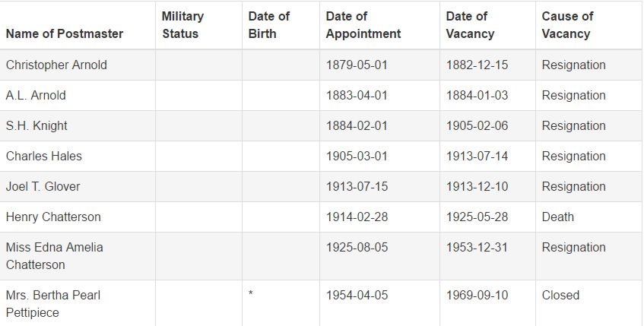This screenshot has height=326, width=644.
Task: Click the vacancy date 1925-05-28
Action: 477,217
